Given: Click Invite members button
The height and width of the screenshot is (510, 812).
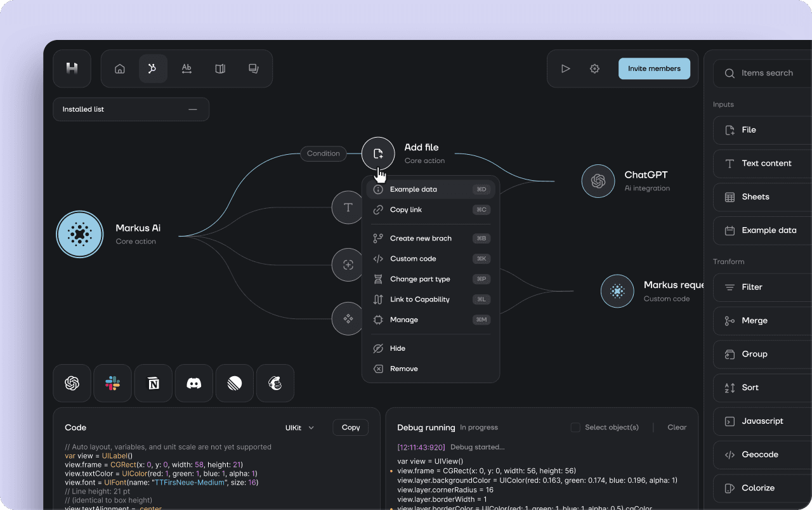Looking at the screenshot, I should (x=654, y=69).
